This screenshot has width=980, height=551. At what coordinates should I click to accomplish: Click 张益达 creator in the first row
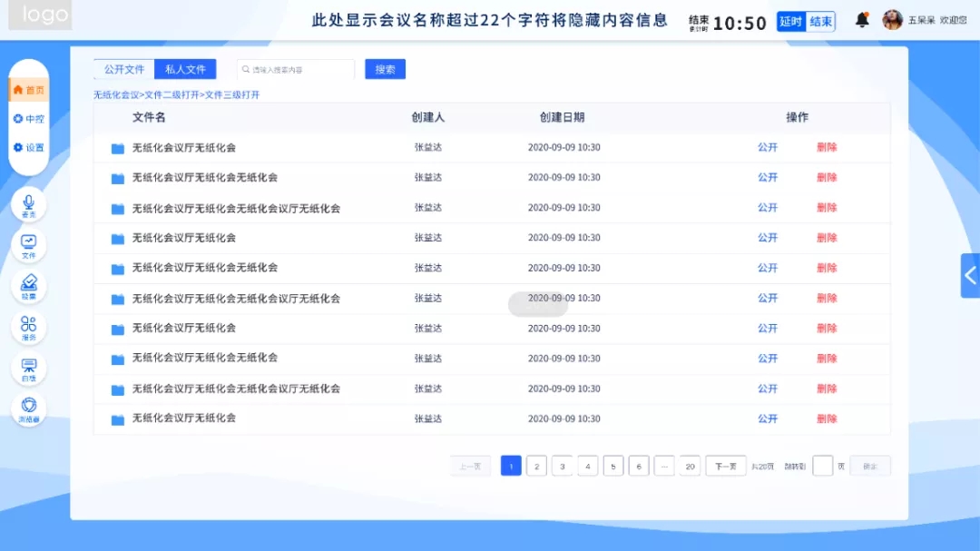click(x=427, y=148)
